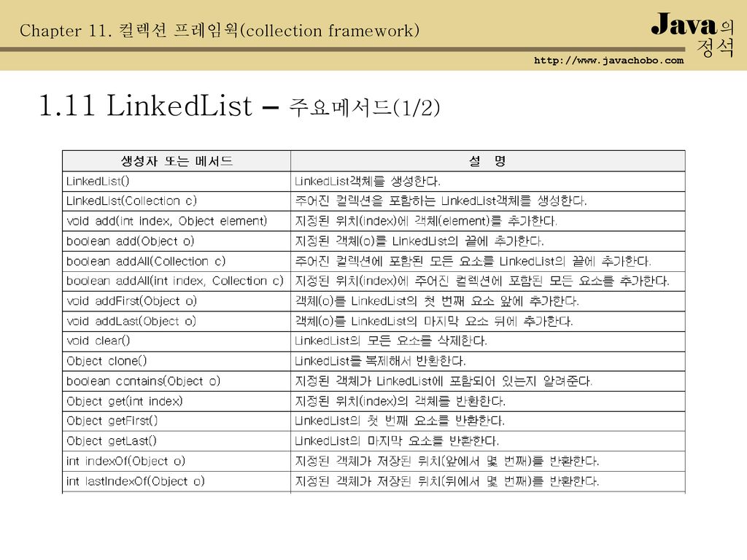This screenshot has width=747, height=560.
Task: Click '지정된 위치(index)에 객체(element)를 추가한다.'
Action: pos(426,222)
